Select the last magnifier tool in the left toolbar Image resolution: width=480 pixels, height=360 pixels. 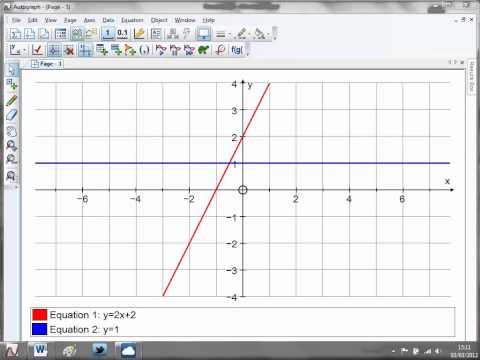[x=12, y=175]
